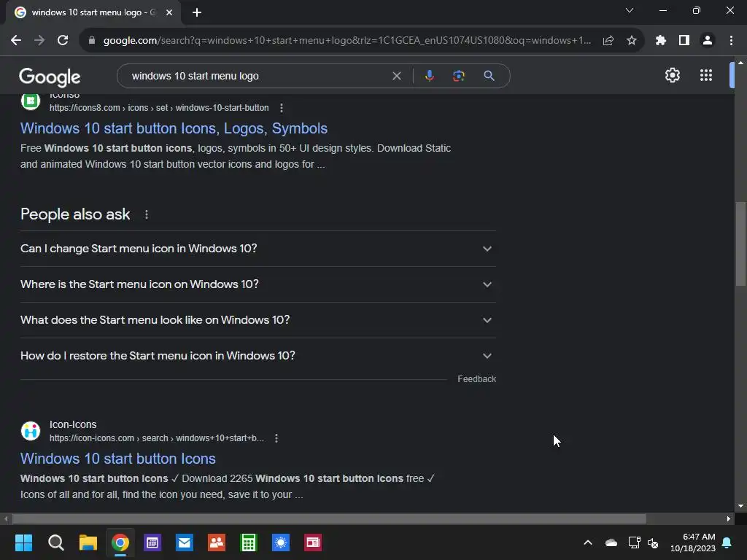
Task: Open red news app in taskbar
Action: 313,542
